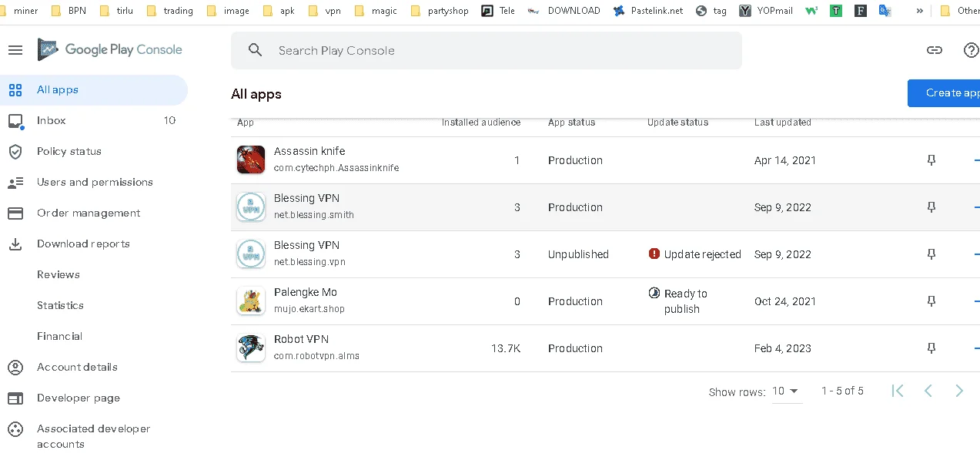
Task: Open the DOWNLOAD bookmark
Action: [564, 11]
